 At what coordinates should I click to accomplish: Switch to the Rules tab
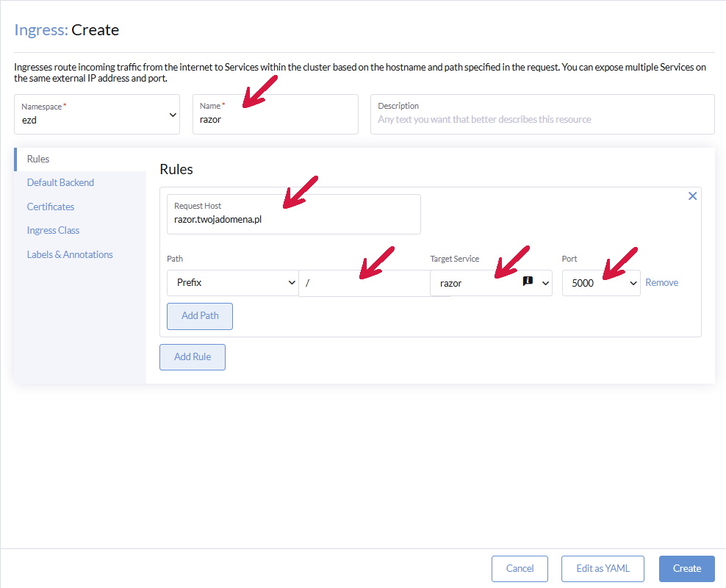point(38,159)
